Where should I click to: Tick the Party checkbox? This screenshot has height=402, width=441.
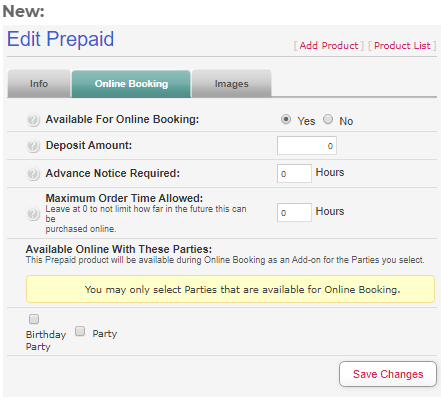(80, 331)
